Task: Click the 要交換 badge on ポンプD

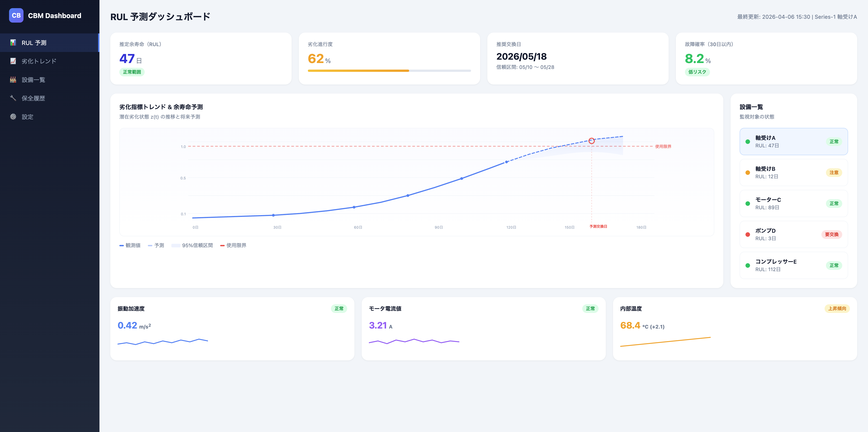Action: (x=831, y=234)
